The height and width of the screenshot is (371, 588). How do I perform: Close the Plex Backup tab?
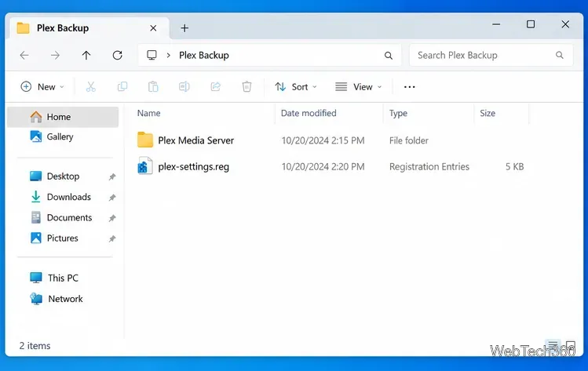coord(153,28)
